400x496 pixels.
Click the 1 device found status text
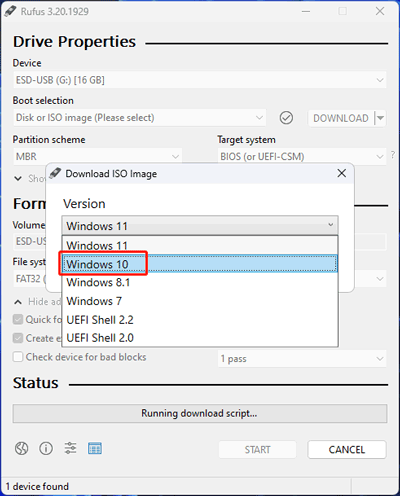click(x=37, y=486)
